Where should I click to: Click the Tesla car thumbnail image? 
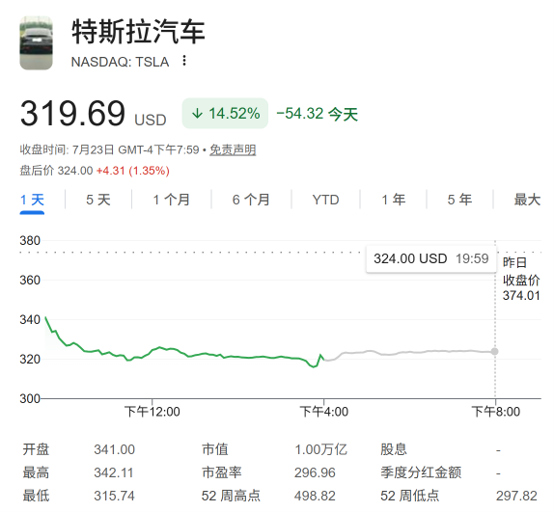[x=36, y=43]
